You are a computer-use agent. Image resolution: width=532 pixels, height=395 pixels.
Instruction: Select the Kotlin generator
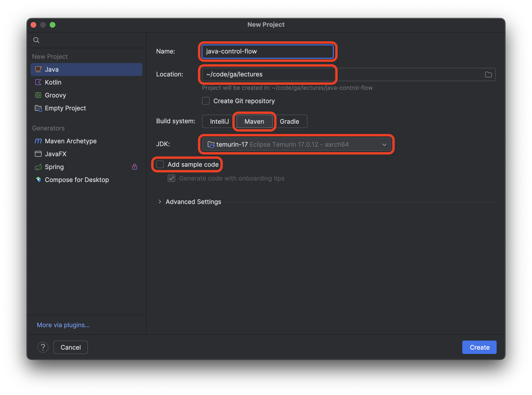tap(53, 82)
